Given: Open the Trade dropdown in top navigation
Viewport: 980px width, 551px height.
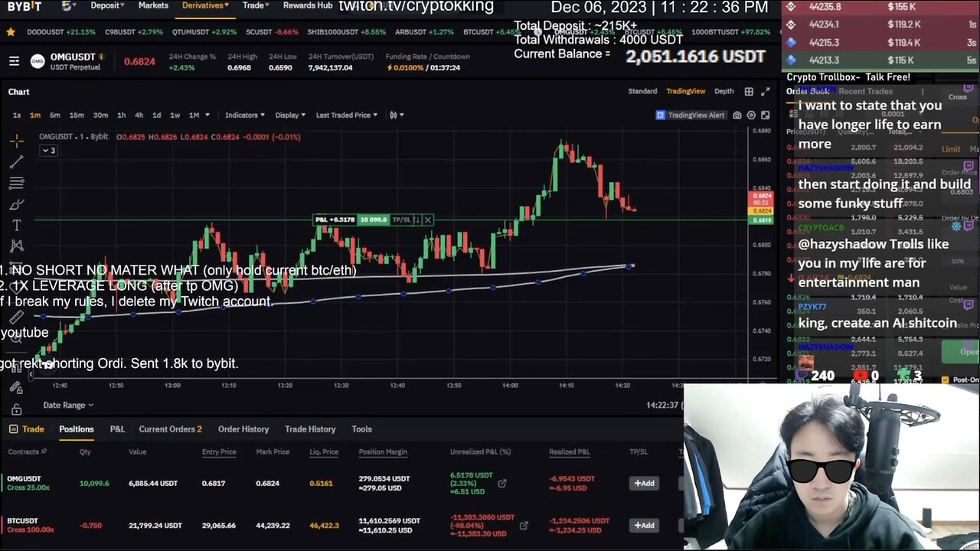Looking at the screenshot, I should coord(256,5).
